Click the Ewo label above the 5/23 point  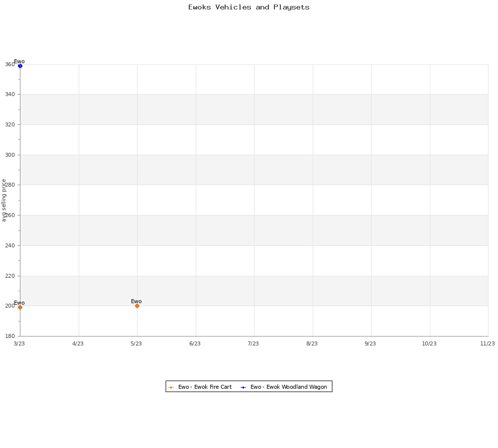(136, 301)
